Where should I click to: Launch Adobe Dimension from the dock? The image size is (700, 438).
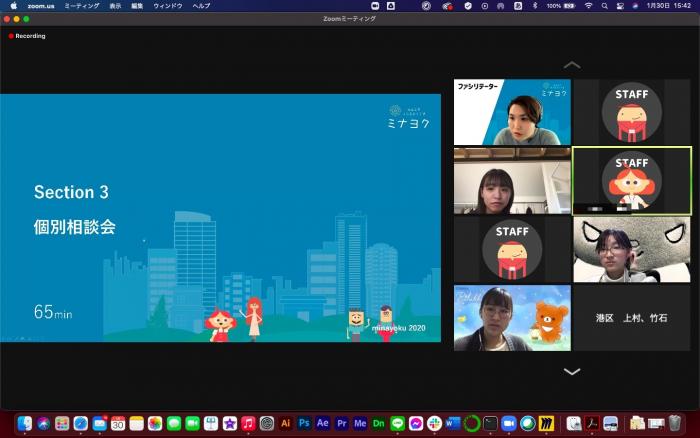click(379, 423)
